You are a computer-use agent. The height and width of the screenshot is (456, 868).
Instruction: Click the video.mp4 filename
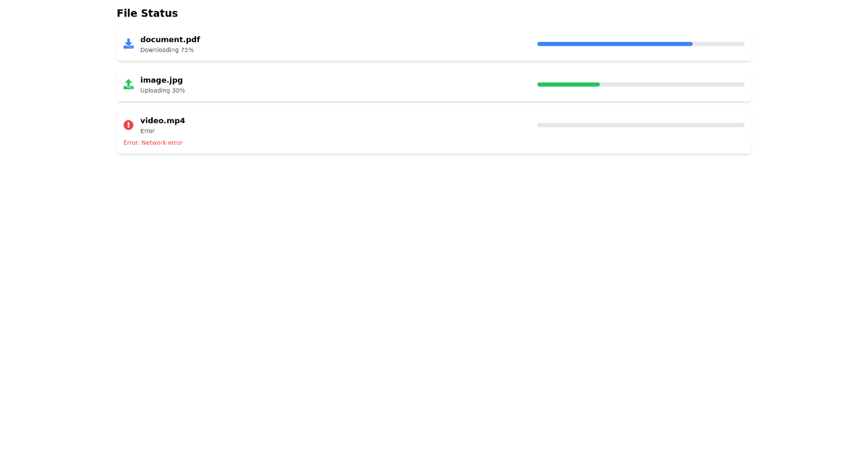coord(163,120)
